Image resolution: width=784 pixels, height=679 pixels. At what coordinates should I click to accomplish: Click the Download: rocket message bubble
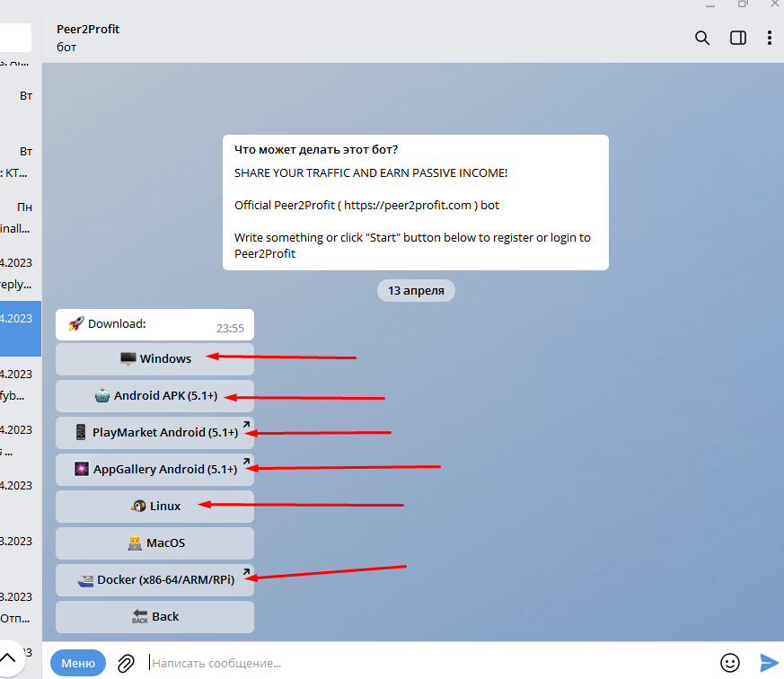click(x=155, y=325)
